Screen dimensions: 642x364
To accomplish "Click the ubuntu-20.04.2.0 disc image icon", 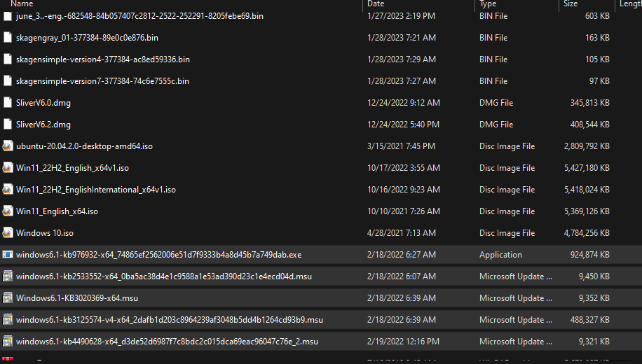I will (x=8, y=146).
